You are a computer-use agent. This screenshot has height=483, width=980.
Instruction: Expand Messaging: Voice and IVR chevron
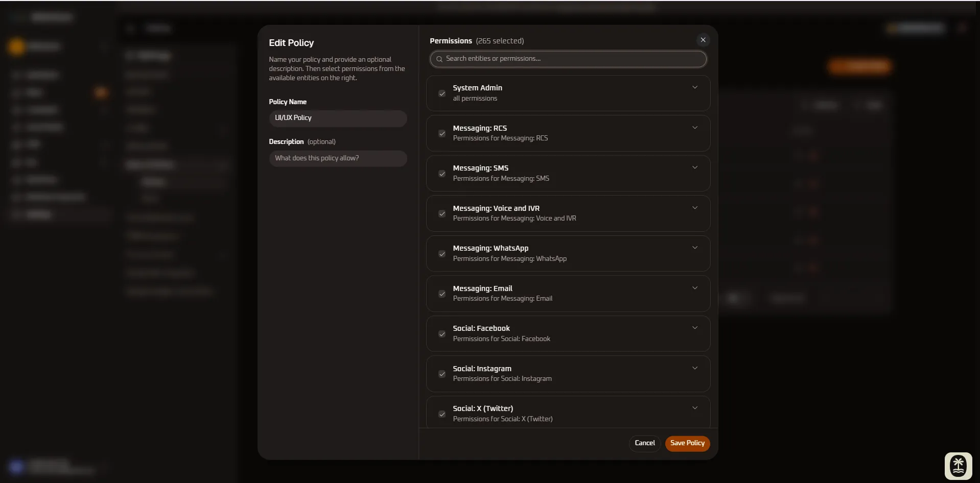[695, 208]
